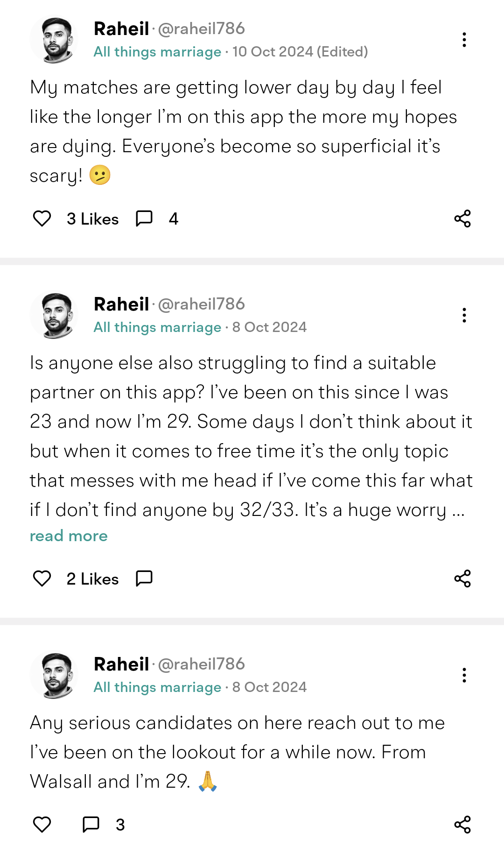View Raheil's avatar on the first post

point(54,40)
